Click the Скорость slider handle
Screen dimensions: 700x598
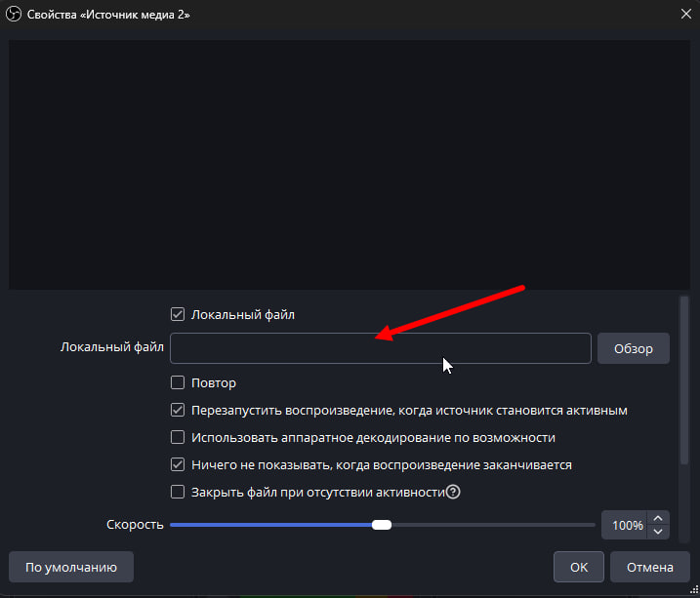tap(382, 525)
